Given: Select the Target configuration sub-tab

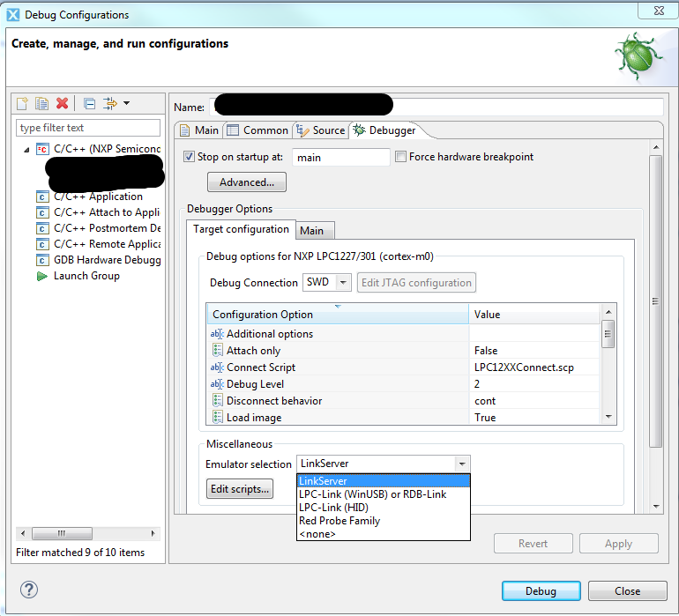Looking at the screenshot, I should 241,229.
